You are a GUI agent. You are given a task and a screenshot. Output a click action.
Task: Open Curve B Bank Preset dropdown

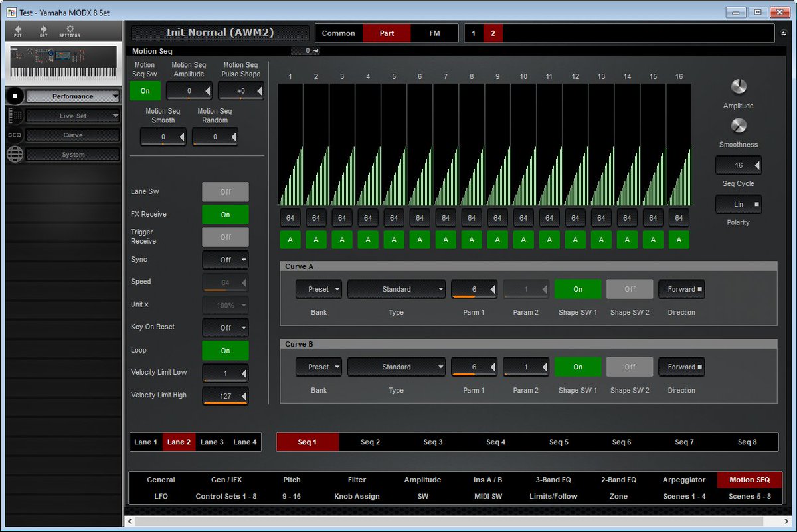click(319, 367)
